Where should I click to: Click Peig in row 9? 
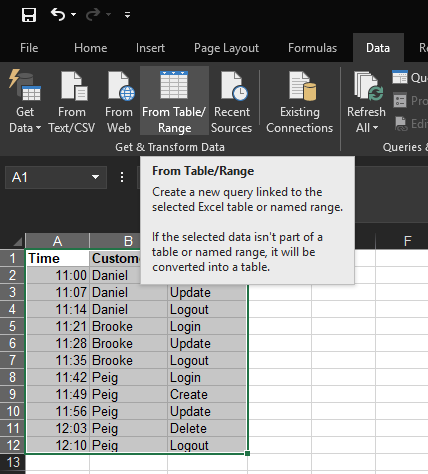(x=128, y=394)
